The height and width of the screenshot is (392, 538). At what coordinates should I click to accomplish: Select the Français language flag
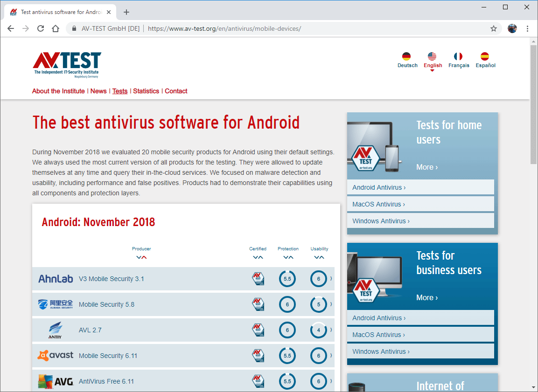coord(458,56)
